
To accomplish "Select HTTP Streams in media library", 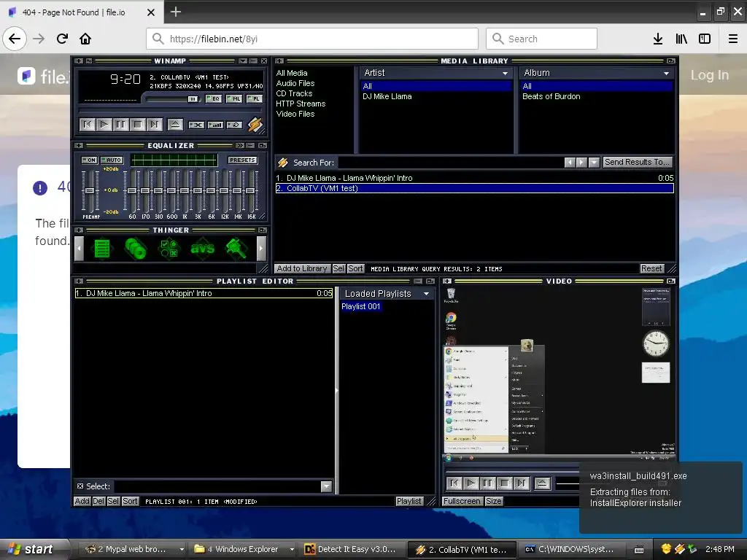I will click(x=301, y=104).
